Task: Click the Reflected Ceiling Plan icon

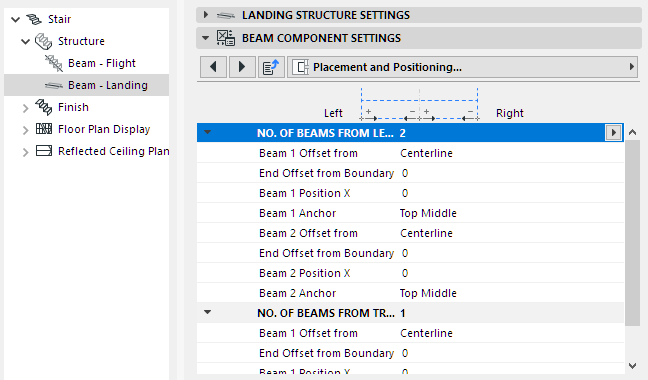Action: 44,151
